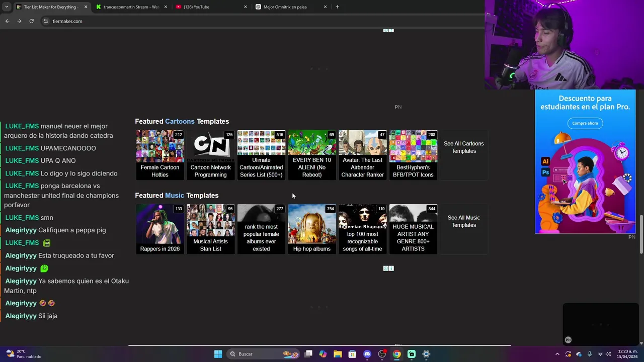Click chat message 'Lo digo y lo sigo diciendo'
644x362 pixels.
78,173
